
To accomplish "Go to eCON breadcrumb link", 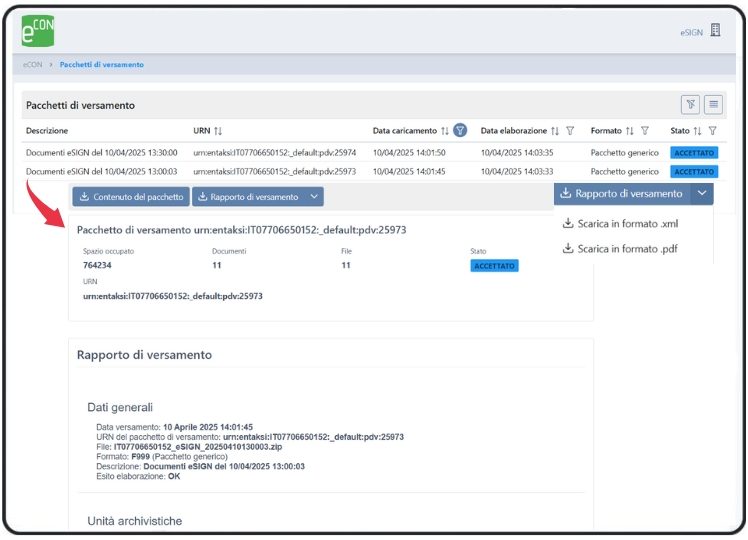I will click(33, 64).
